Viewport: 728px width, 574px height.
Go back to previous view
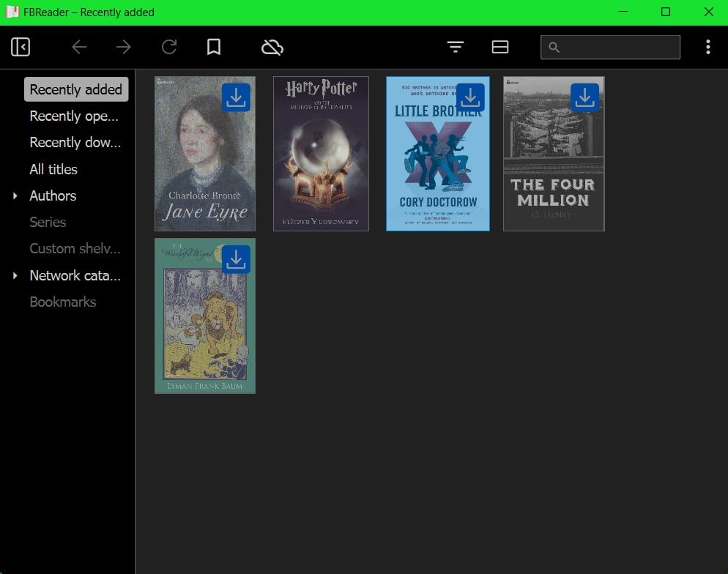[x=79, y=47]
